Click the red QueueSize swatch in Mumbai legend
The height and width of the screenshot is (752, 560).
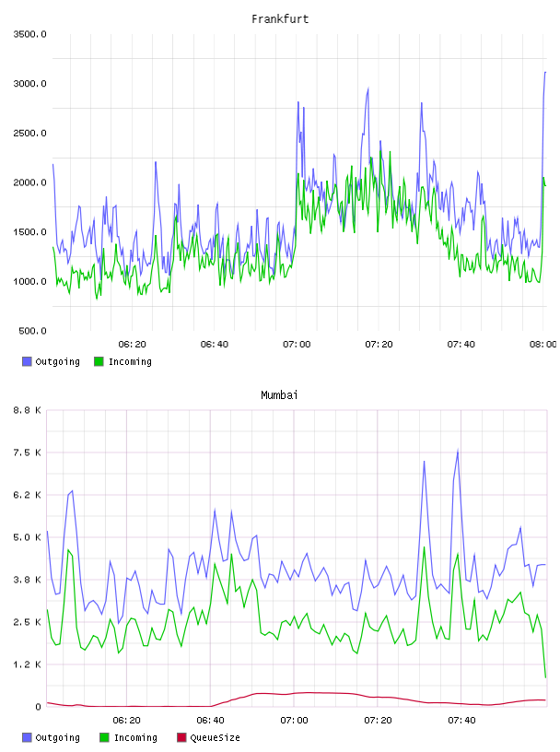coord(181,737)
